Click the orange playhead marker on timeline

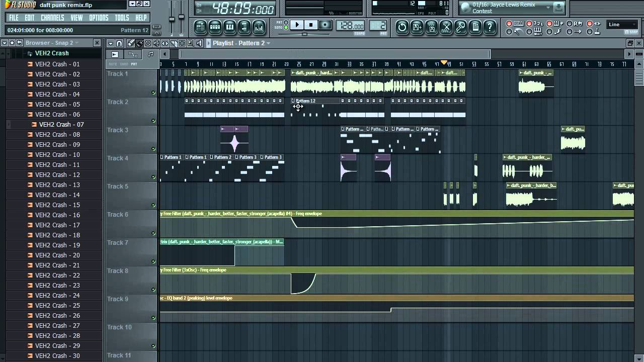click(444, 63)
